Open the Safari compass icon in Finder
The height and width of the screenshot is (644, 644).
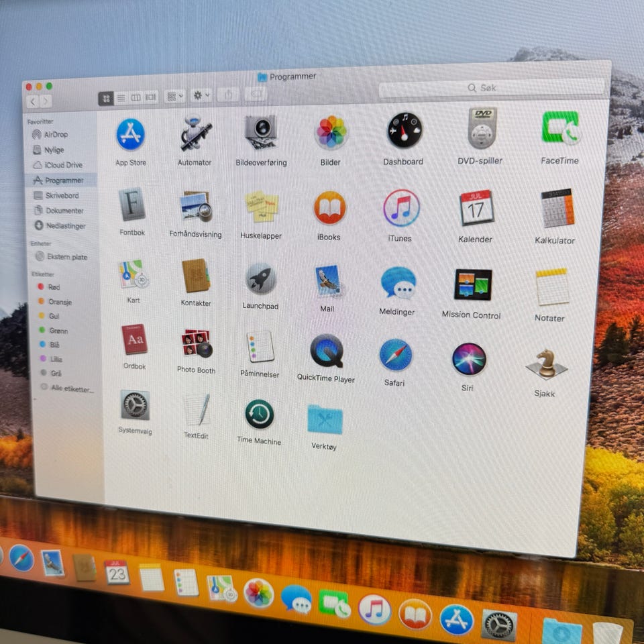pos(396,354)
